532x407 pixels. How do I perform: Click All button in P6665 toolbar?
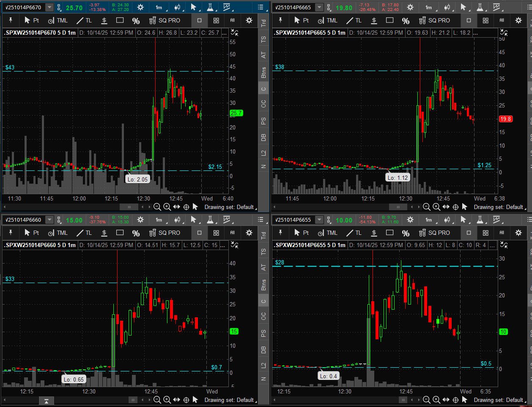pos(502,20)
